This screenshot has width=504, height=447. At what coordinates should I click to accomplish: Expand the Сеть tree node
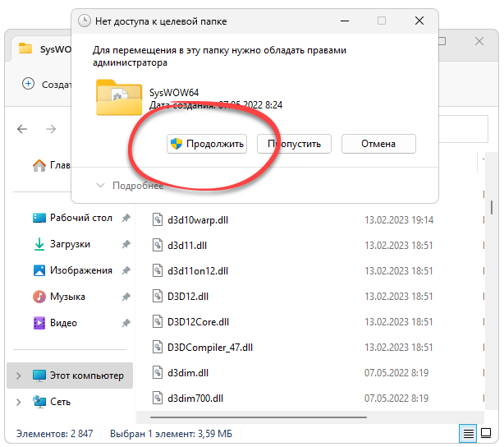(18, 402)
